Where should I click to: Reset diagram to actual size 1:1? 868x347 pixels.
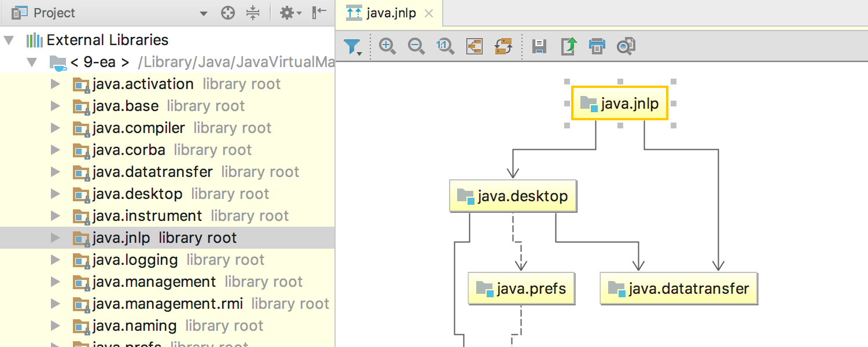click(x=445, y=46)
